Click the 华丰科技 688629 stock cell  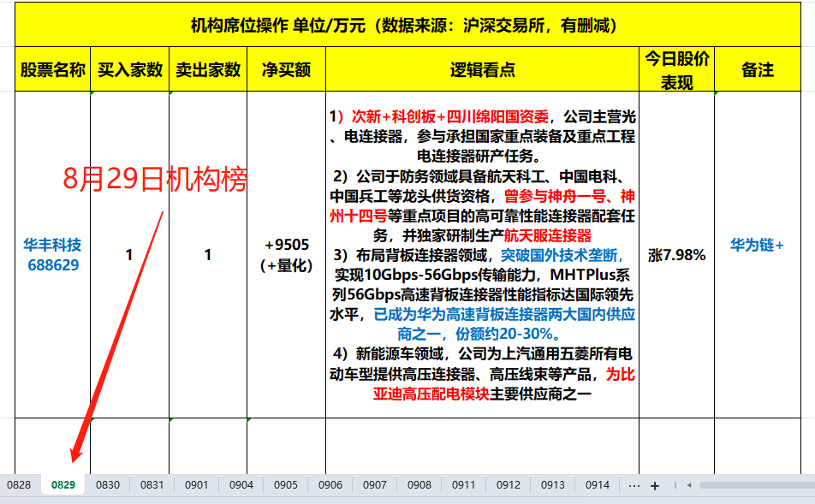click(52, 255)
